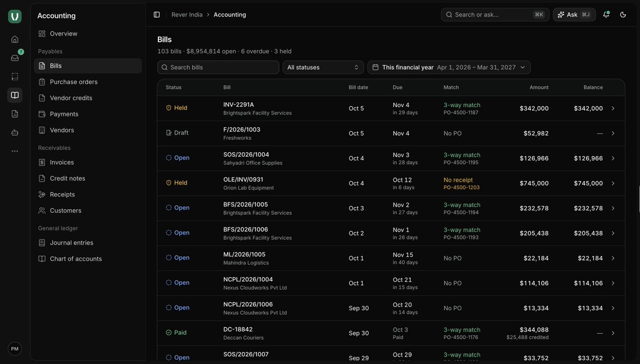Open Receipts in the sidebar
The width and height of the screenshot is (640, 364).
click(x=88, y=195)
